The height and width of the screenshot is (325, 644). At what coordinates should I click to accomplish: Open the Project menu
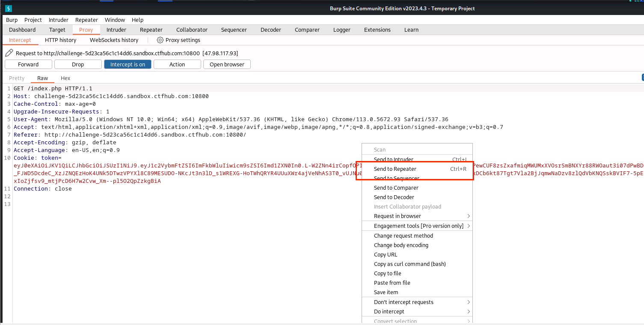click(x=33, y=20)
